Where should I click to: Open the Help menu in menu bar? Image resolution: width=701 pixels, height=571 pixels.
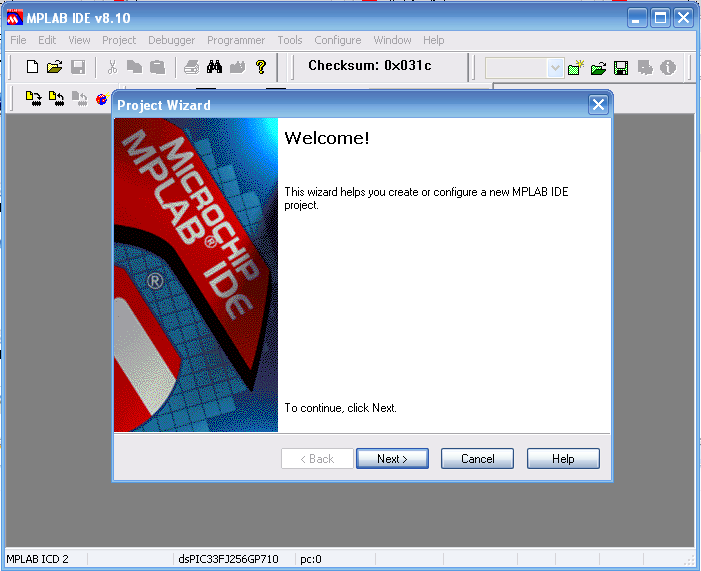pos(434,40)
